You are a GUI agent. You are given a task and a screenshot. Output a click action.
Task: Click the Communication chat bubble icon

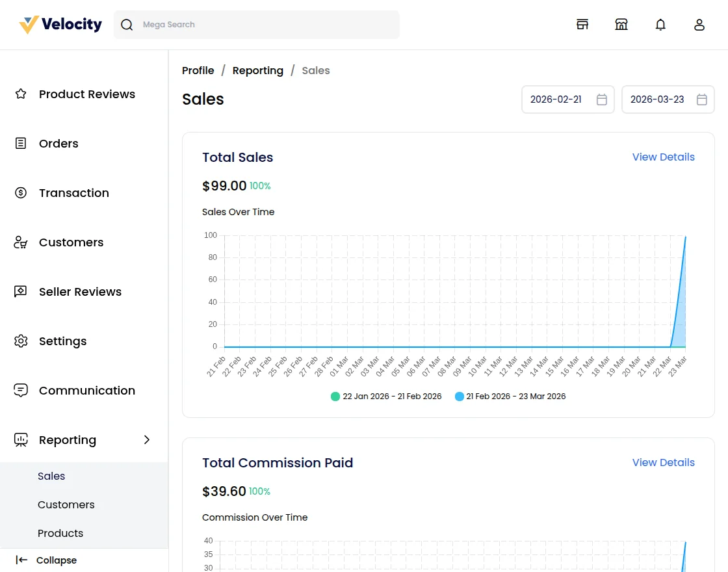click(20, 390)
